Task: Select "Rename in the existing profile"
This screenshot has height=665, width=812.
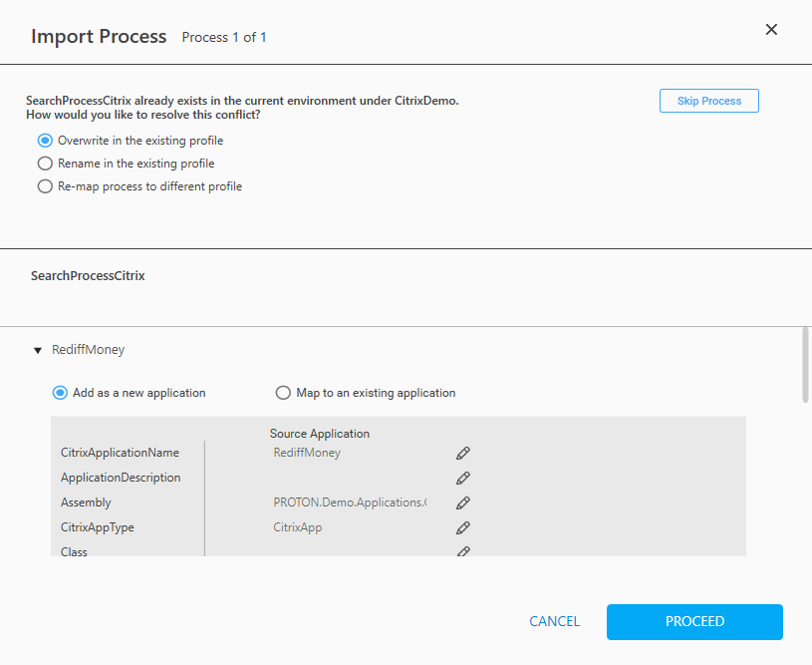Action: click(x=45, y=164)
